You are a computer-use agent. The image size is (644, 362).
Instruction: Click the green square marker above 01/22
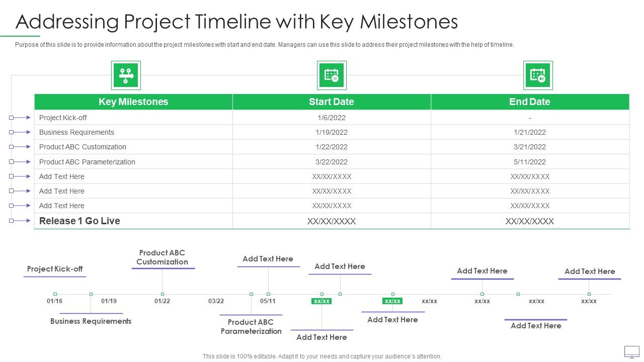point(162,294)
